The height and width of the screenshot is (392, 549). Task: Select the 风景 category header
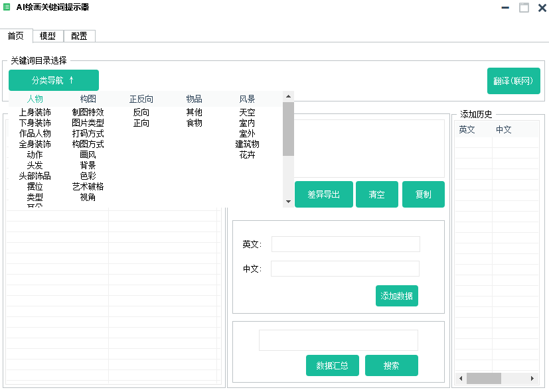point(246,98)
